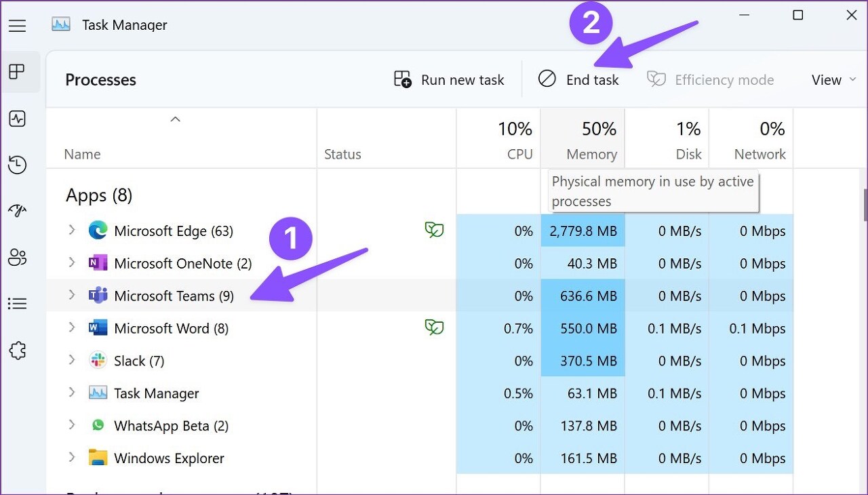
Task: Select the WhatsApp Beta (2) row
Action: click(x=419, y=426)
